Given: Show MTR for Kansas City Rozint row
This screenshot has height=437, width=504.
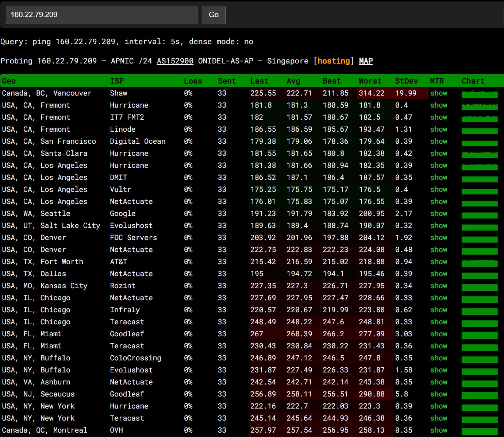Looking at the screenshot, I should coord(439,286).
